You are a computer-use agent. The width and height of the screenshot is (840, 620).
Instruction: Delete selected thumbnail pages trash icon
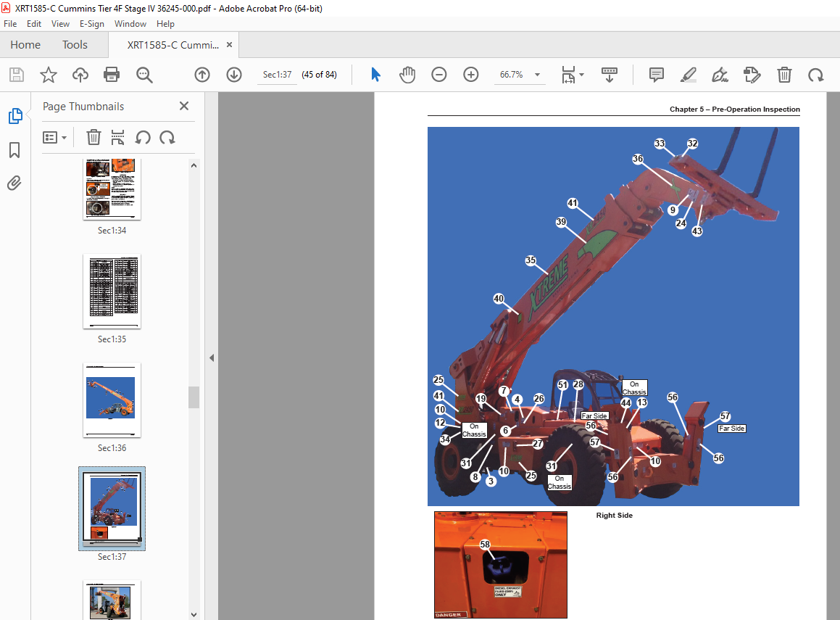pos(93,138)
